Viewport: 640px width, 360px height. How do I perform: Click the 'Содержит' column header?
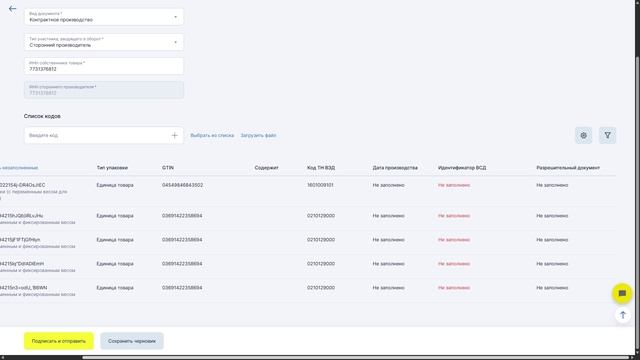(x=267, y=168)
